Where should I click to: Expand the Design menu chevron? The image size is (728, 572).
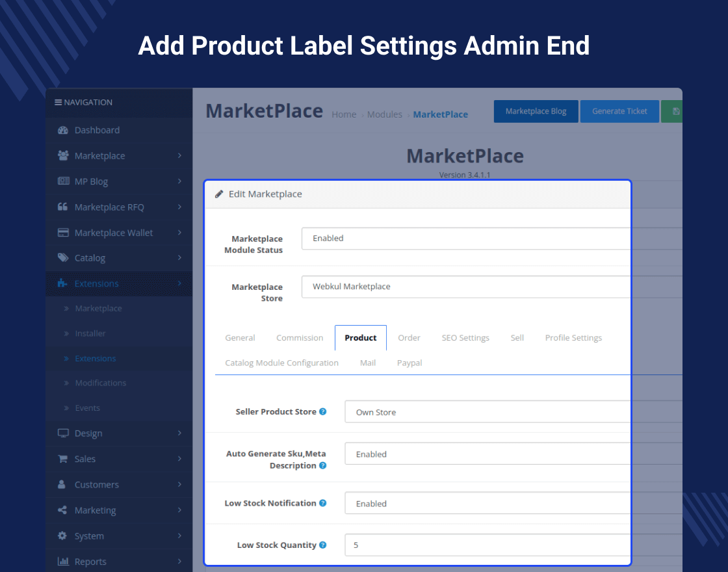click(179, 433)
